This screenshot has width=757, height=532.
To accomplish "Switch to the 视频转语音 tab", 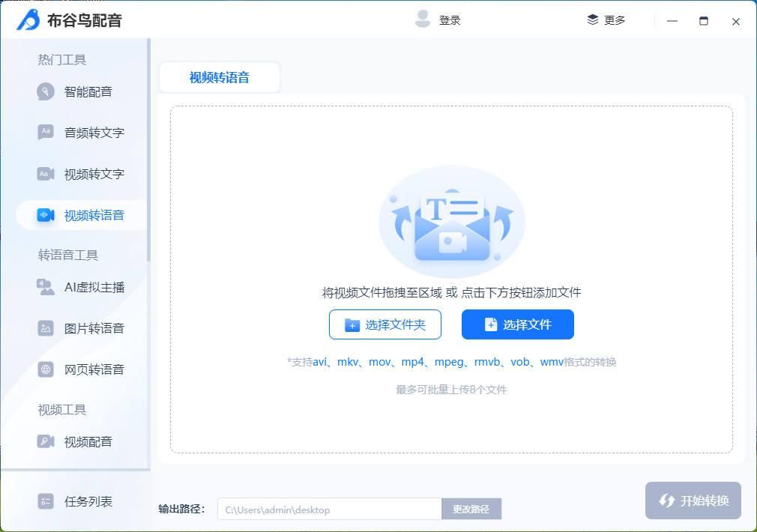I will pyautogui.click(x=219, y=76).
